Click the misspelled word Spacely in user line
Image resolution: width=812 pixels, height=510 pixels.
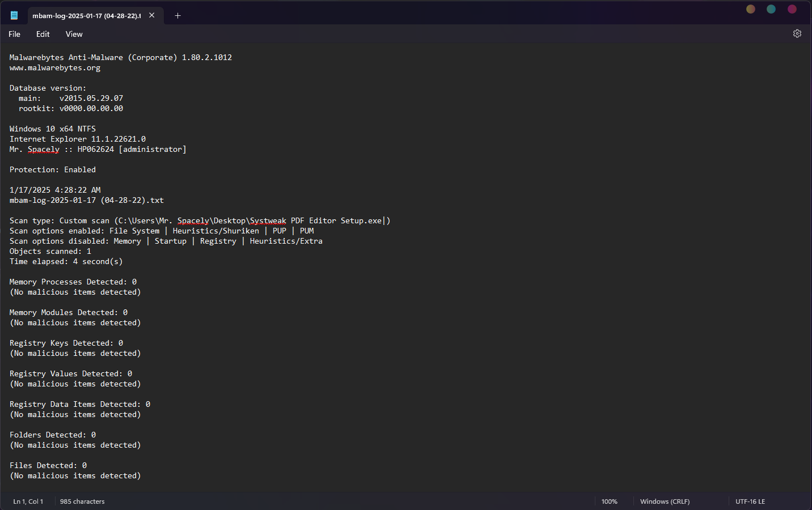point(44,150)
